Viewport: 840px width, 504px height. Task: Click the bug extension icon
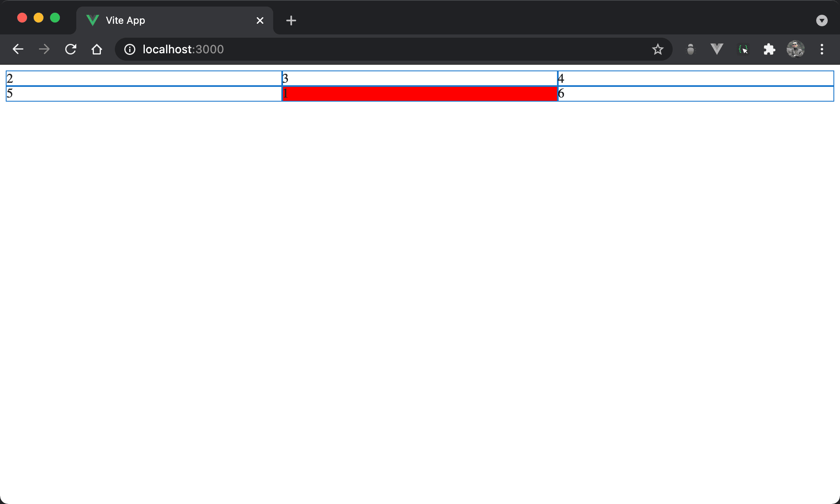(691, 49)
